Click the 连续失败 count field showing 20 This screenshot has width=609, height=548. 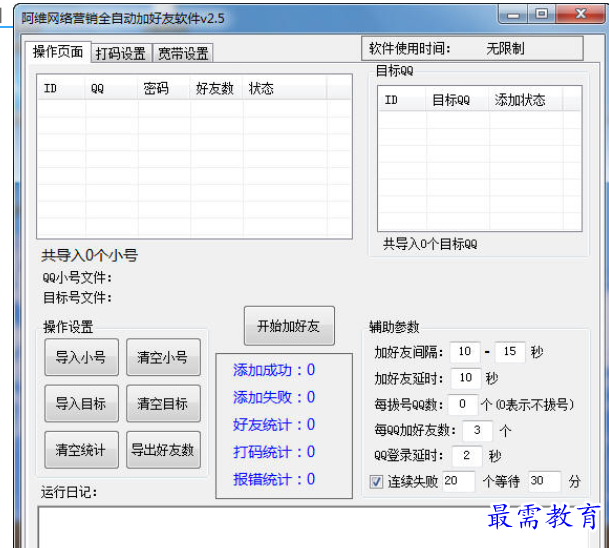pyautogui.click(x=458, y=481)
